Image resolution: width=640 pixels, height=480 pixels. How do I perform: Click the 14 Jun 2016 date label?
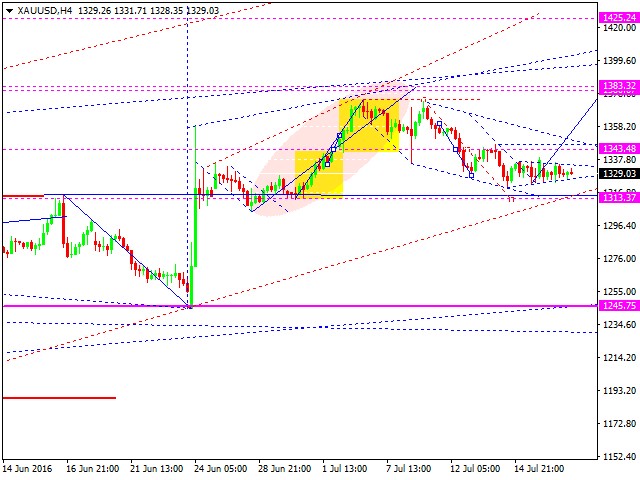coord(27,469)
